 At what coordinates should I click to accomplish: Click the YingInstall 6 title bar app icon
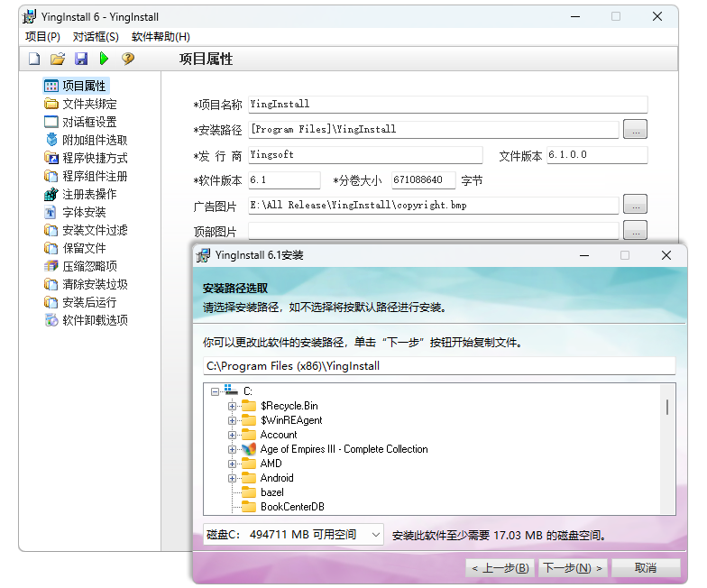click(29, 16)
